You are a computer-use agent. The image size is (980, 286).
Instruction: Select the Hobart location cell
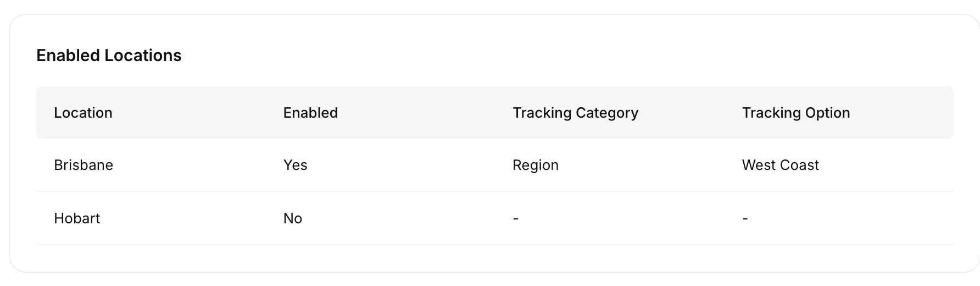77,218
